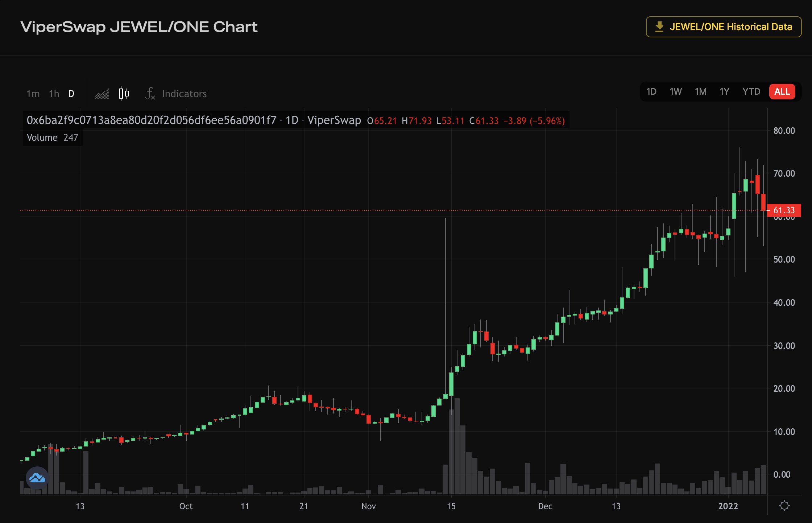Click the change value −3.89 (−5.96%)
Image resolution: width=812 pixels, height=523 pixels.
point(534,121)
